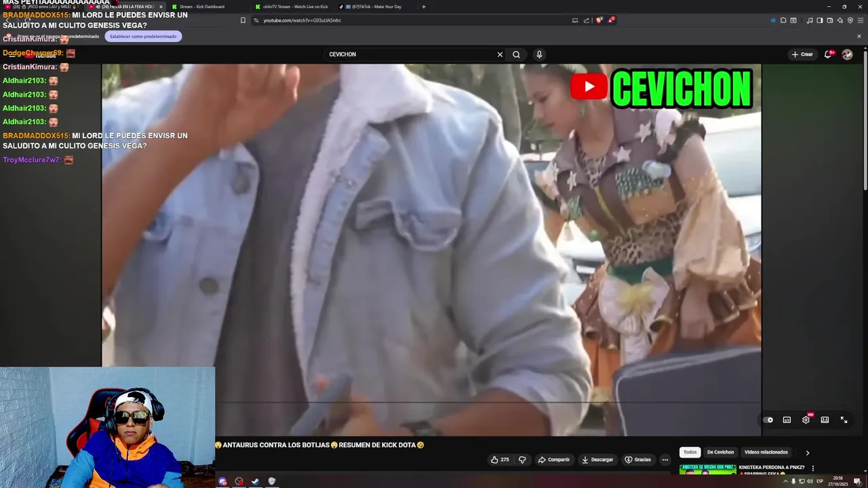Switch to theater mode in player
Viewport: 868px width, 488px height.
click(825, 420)
